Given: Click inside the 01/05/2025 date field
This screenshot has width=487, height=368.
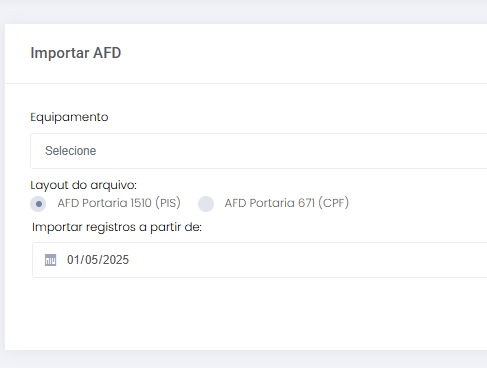Looking at the screenshot, I should (260, 260).
